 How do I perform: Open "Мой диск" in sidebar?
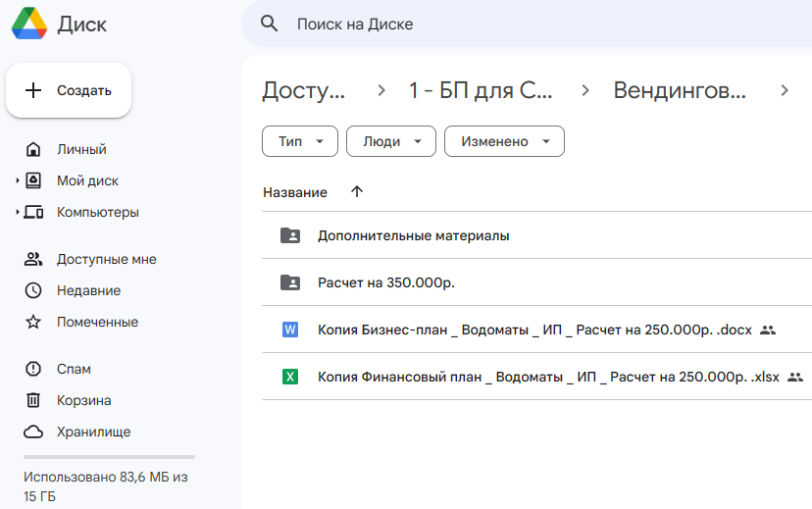click(87, 180)
